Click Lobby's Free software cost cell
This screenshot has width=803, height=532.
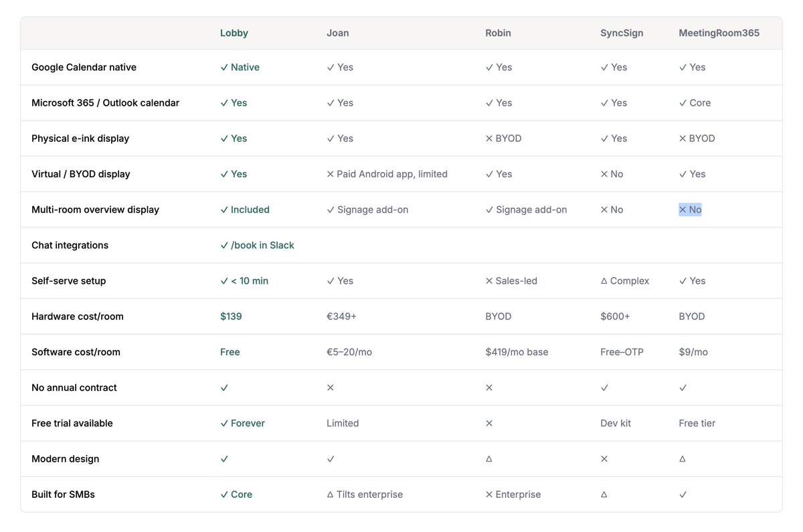[230, 352]
